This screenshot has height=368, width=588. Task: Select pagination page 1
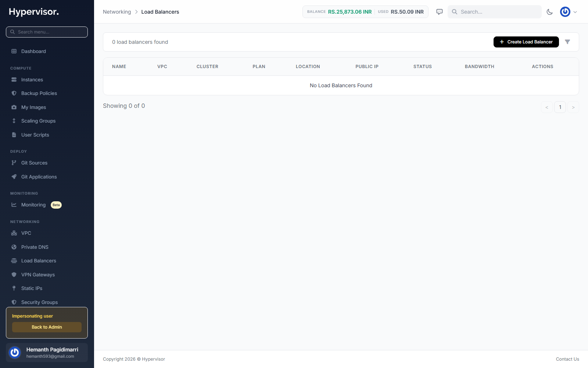coord(560,107)
